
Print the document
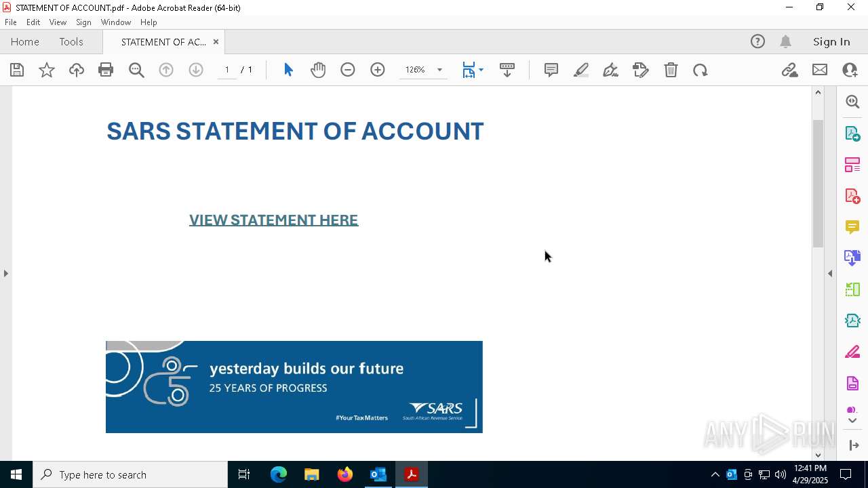click(x=106, y=70)
